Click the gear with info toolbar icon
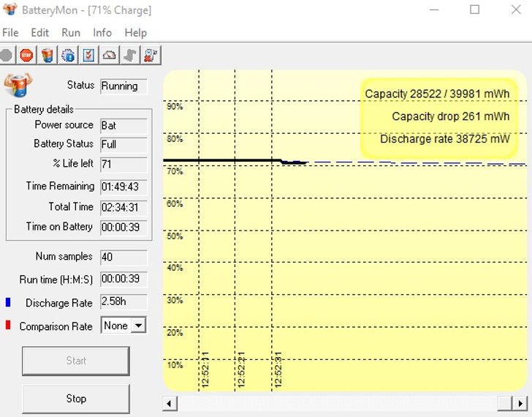This screenshot has height=417, width=532. 68,55
